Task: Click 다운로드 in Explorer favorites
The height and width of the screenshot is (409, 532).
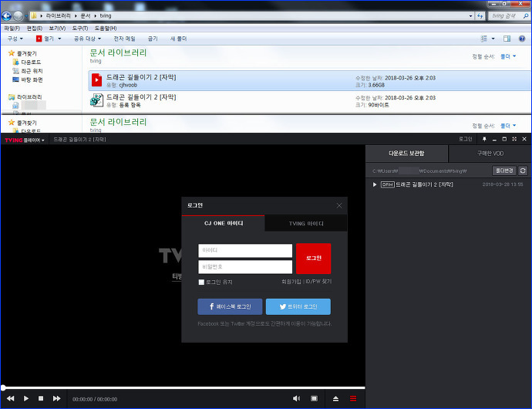Action: (31, 63)
